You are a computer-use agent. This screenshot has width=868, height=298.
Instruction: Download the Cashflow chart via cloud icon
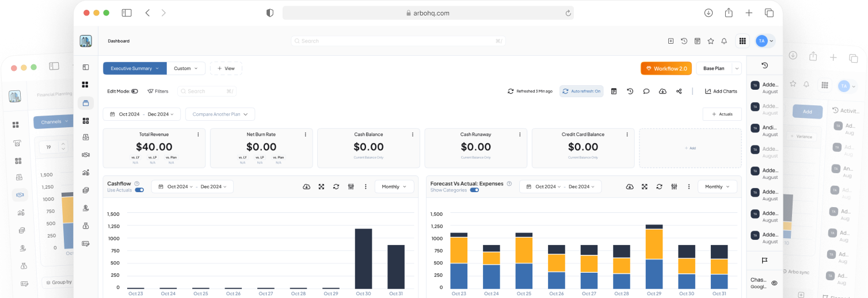[306, 186]
